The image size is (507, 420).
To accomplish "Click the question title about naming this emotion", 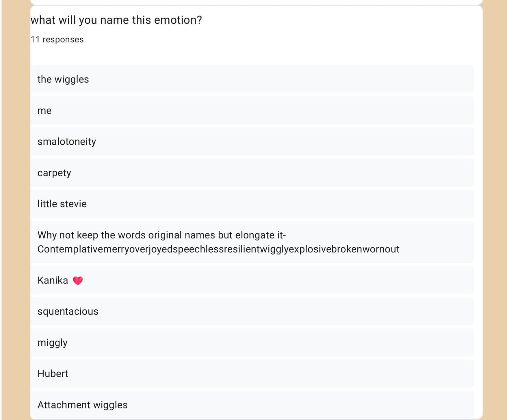I will coord(116,20).
